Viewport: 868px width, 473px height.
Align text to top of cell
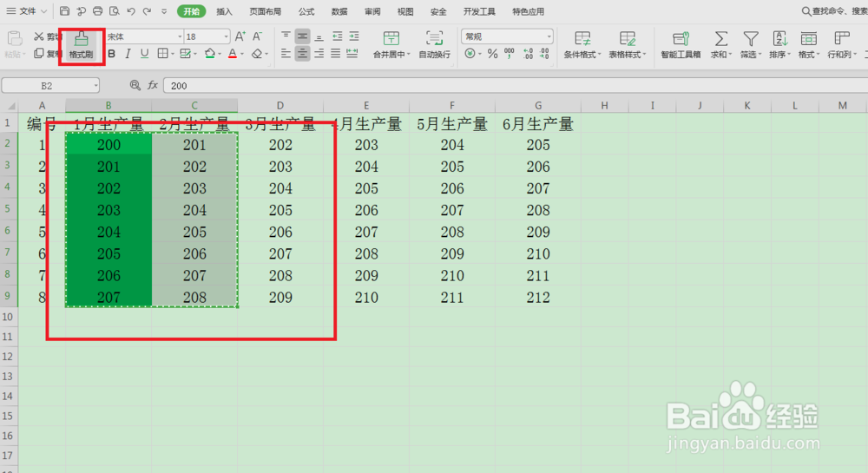click(286, 36)
